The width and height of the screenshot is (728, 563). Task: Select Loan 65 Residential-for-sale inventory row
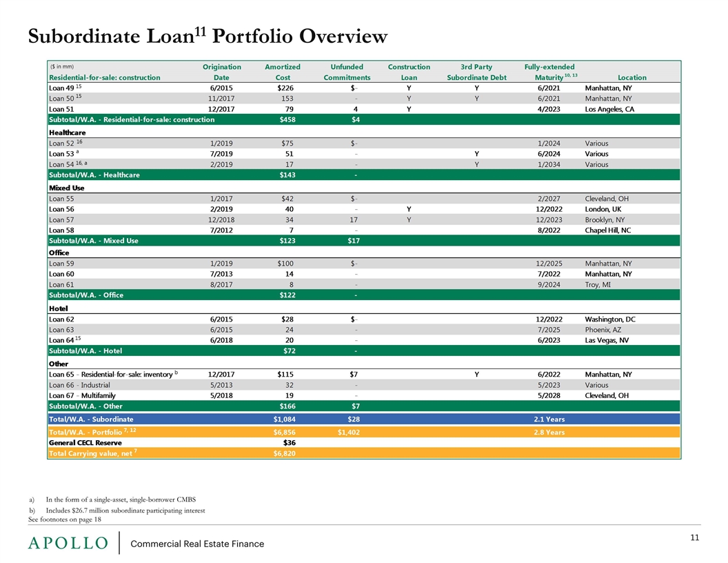(364, 375)
